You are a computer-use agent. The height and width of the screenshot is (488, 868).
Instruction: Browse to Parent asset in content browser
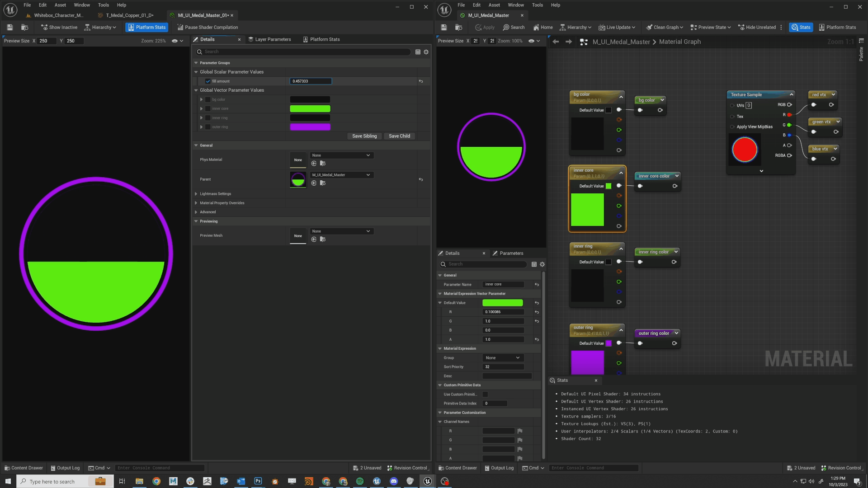[322, 183]
